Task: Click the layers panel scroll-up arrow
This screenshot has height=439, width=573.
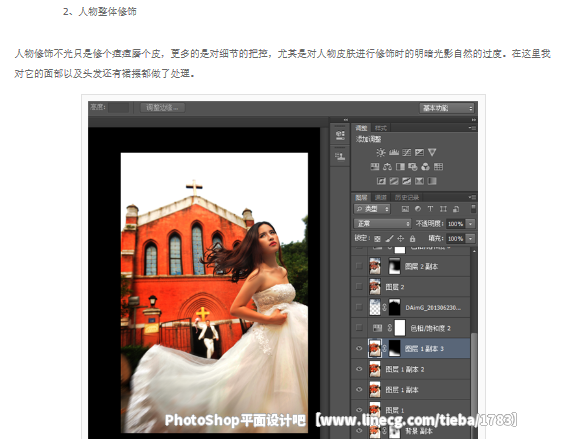Action: (x=474, y=251)
